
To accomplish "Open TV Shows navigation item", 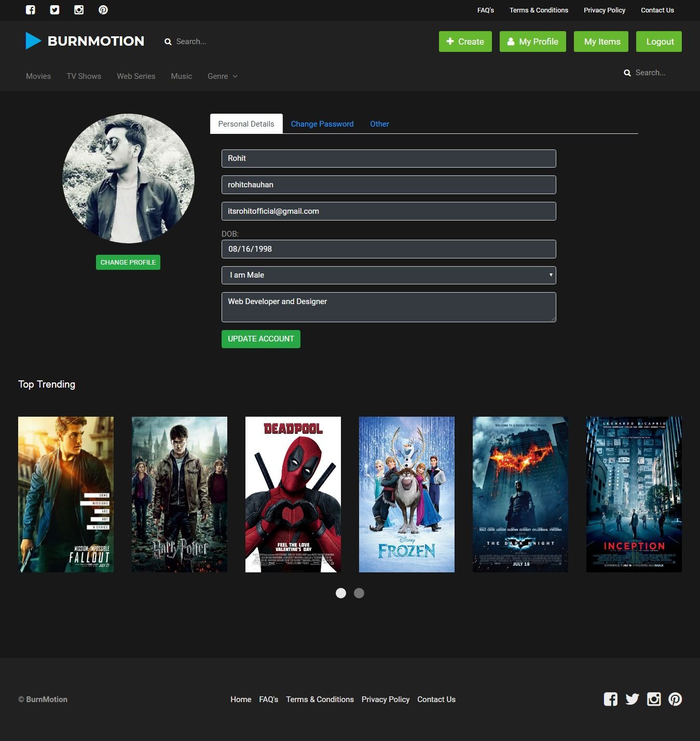I will [84, 76].
